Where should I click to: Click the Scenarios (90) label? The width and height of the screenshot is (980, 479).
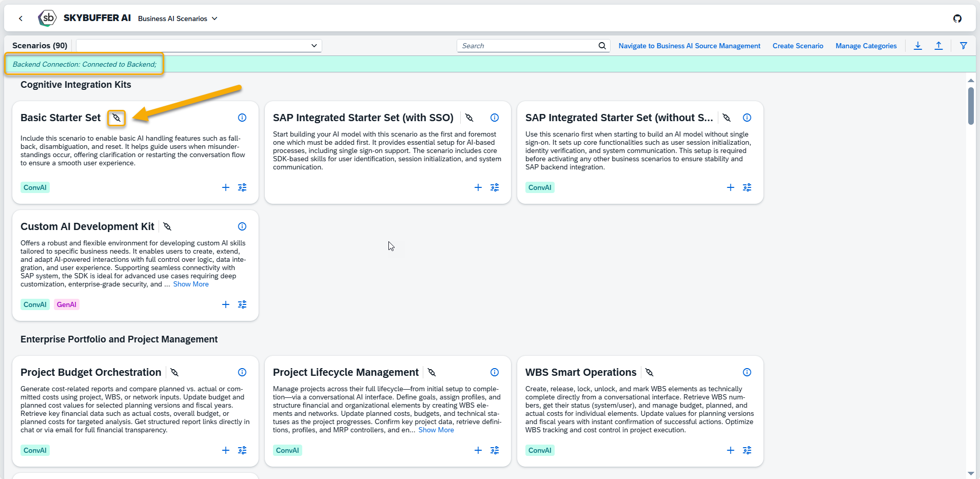(x=40, y=46)
